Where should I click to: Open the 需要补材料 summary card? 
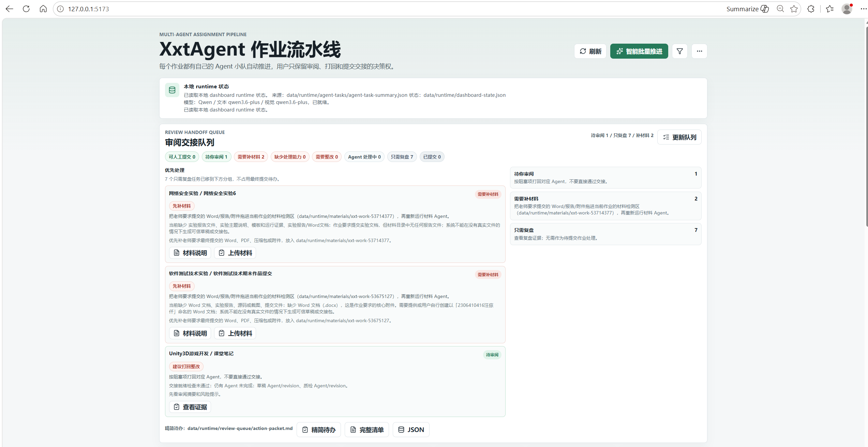[605, 206]
